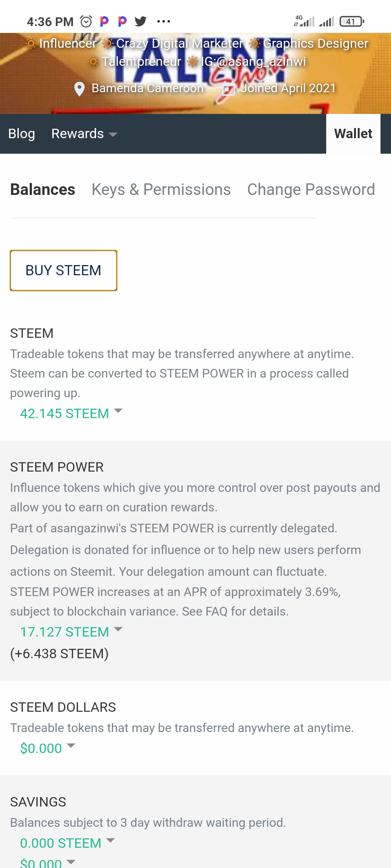Viewport: 391px width, 868px height.
Task: Tap the battery level indicator
Action: click(352, 22)
